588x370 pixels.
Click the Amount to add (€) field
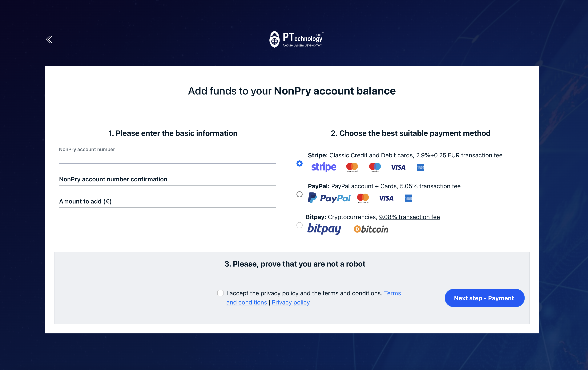(167, 202)
